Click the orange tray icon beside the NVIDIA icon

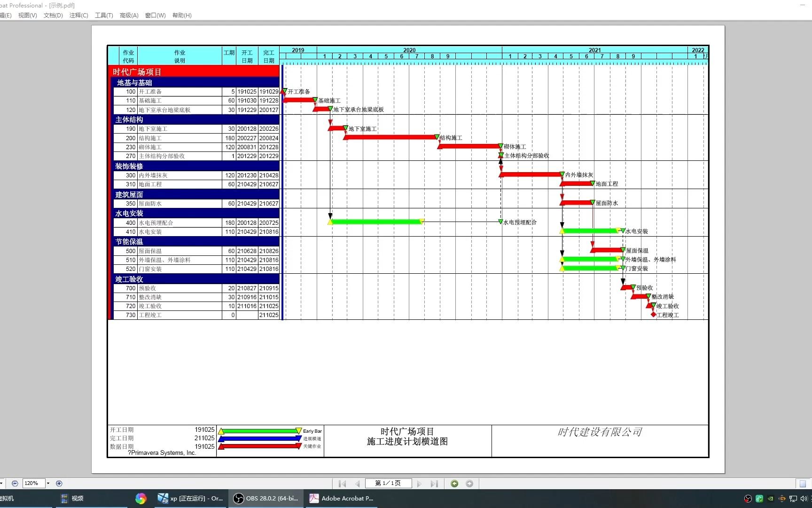782,499
